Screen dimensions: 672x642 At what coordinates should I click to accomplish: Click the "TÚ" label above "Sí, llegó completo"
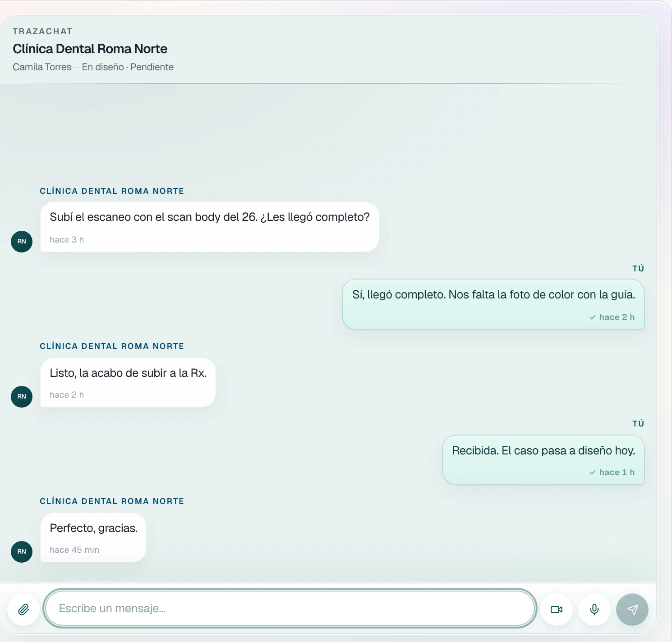[x=638, y=269]
